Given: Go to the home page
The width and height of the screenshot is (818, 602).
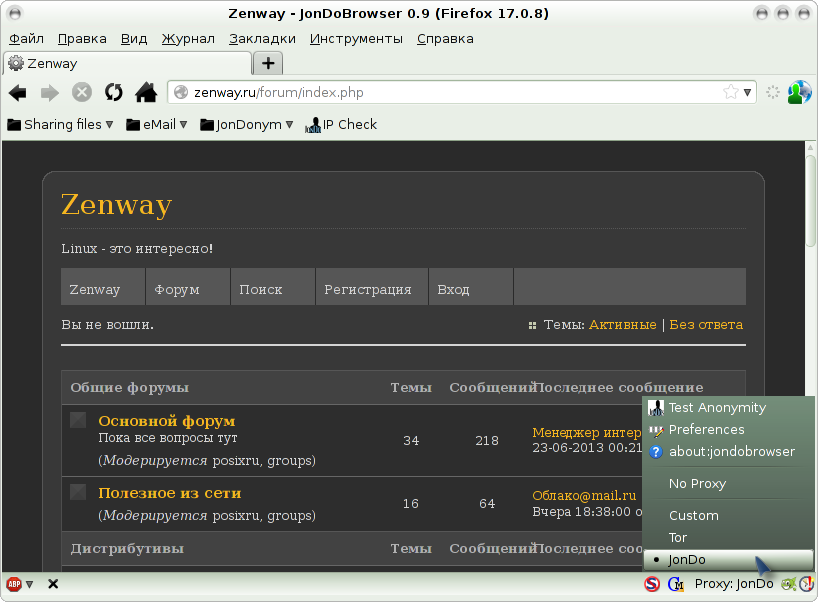Looking at the screenshot, I should pos(146,92).
